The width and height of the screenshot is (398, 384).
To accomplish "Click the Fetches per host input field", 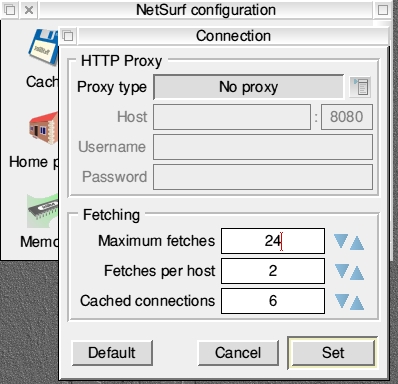I will (x=273, y=271).
